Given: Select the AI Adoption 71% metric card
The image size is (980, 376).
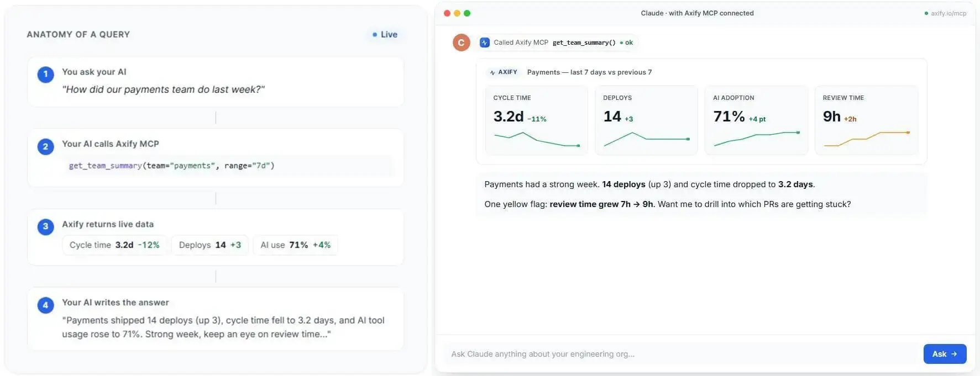Looking at the screenshot, I should pyautogui.click(x=756, y=120).
